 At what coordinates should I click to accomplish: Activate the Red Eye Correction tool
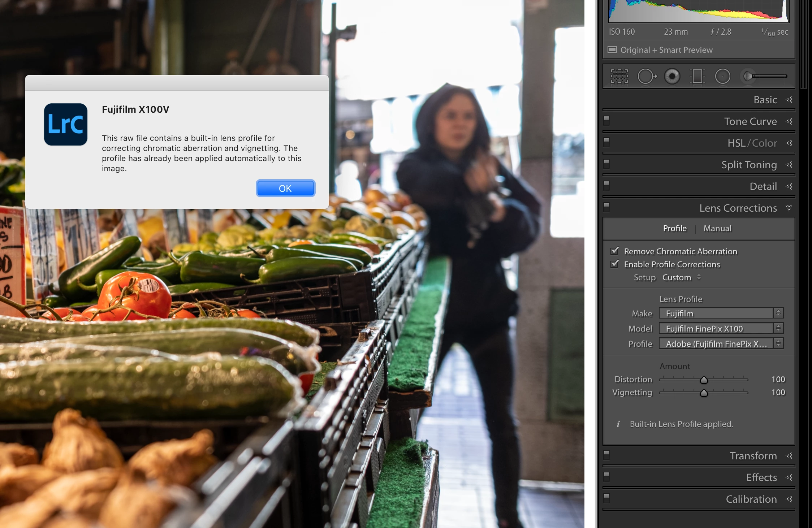pos(672,77)
